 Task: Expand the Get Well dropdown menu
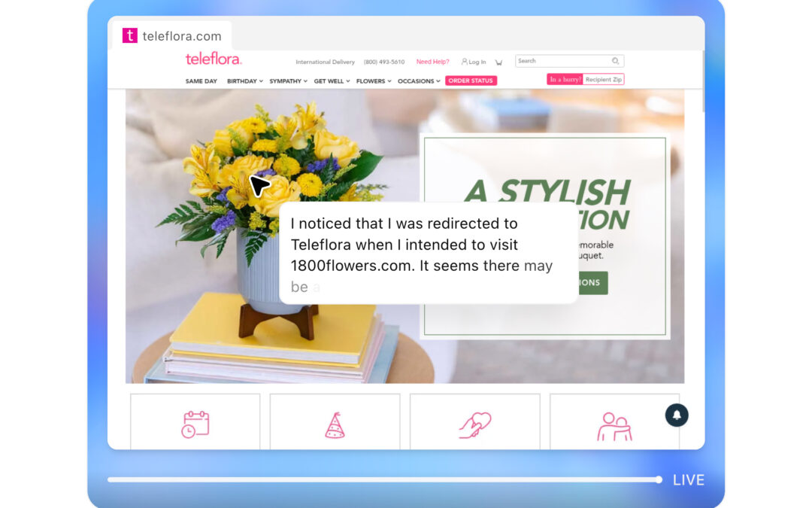click(x=332, y=81)
